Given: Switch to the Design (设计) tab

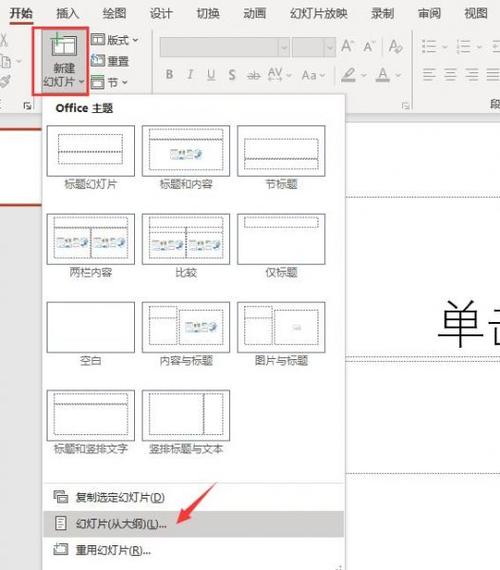Looking at the screenshot, I should click(x=161, y=13).
